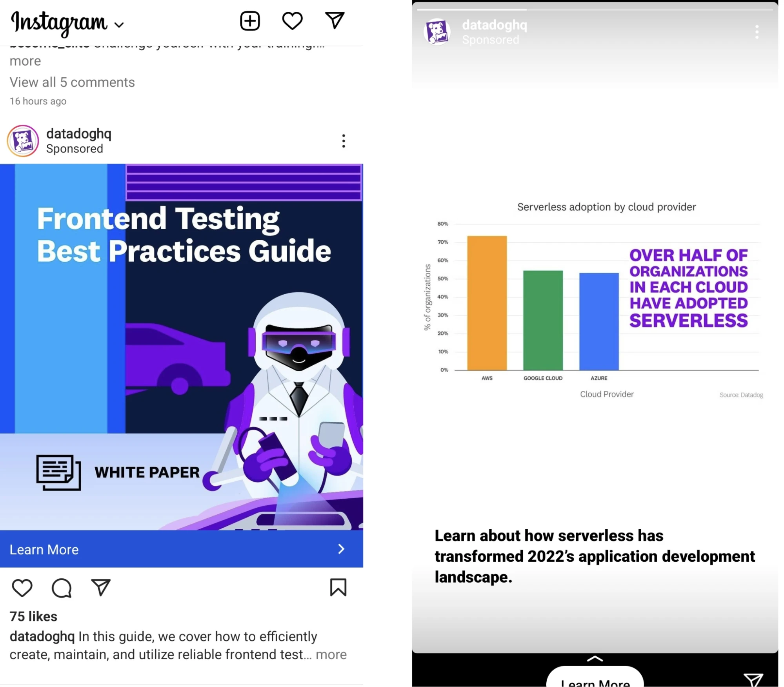Send story via bottom paper plane icon

click(x=753, y=680)
